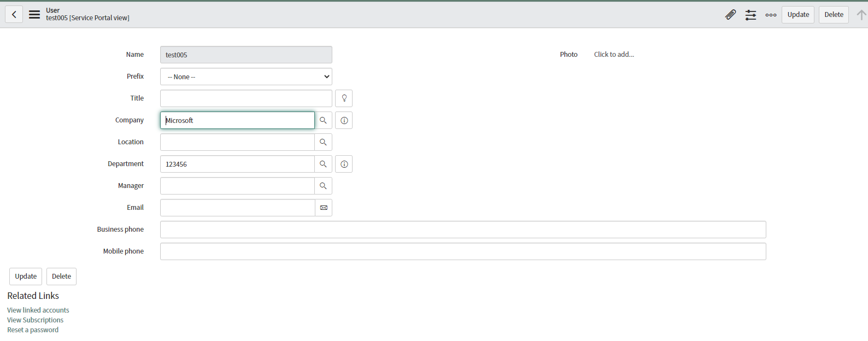
Task: Click into the Location input field
Action: click(x=237, y=142)
